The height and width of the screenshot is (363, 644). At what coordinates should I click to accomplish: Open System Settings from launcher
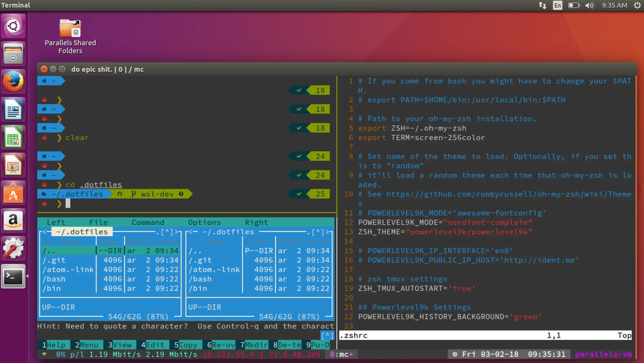(13, 248)
